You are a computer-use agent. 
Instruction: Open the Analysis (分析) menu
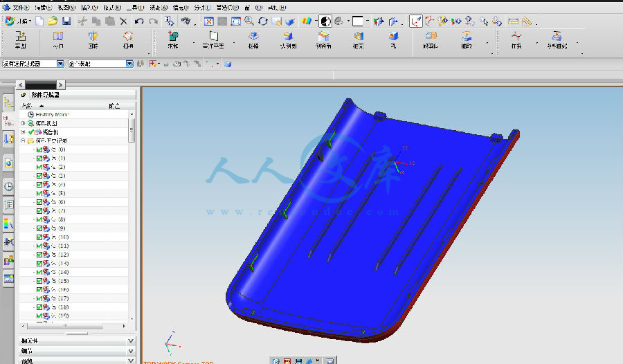click(x=203, y=8)
